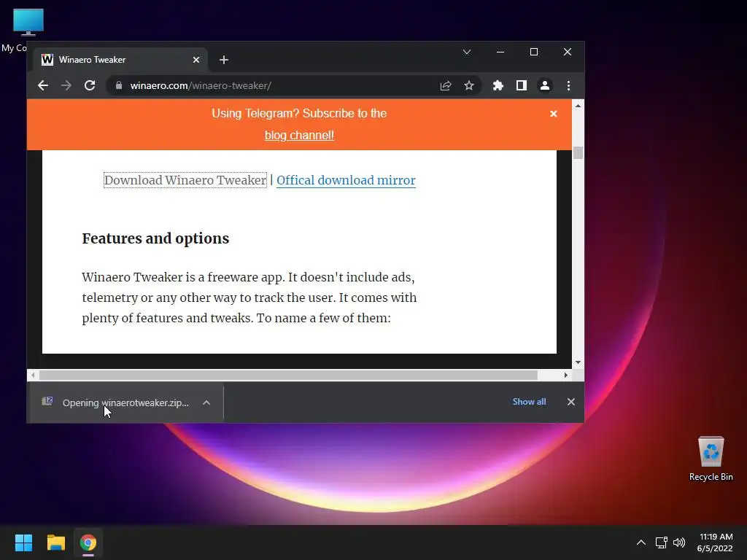Screen dimensions: 747x560
Task: Expand the download item options chevron
Action: coord(206,402)
